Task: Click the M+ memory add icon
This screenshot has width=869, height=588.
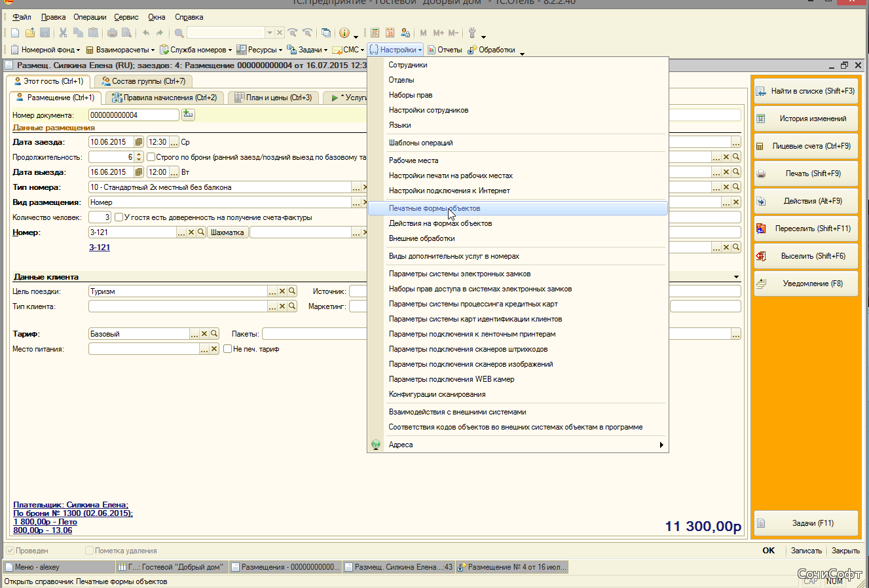Action: tap(438, 33)
